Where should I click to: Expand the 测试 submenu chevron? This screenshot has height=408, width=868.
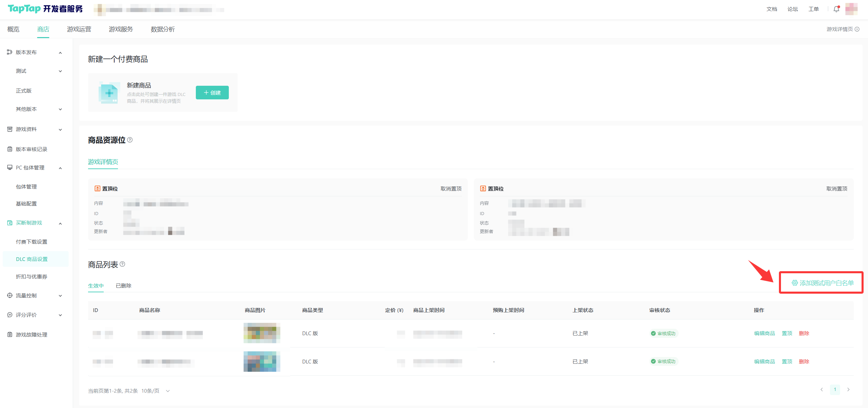click(60, 71)
